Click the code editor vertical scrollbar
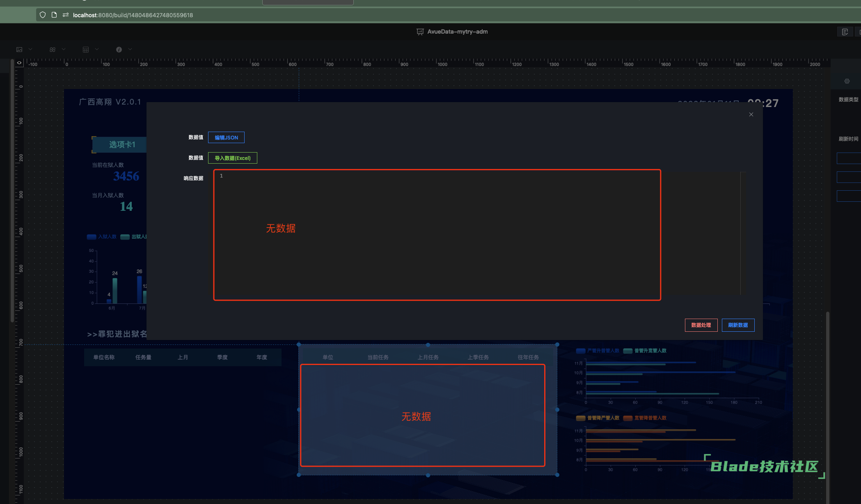 point(742,233)
